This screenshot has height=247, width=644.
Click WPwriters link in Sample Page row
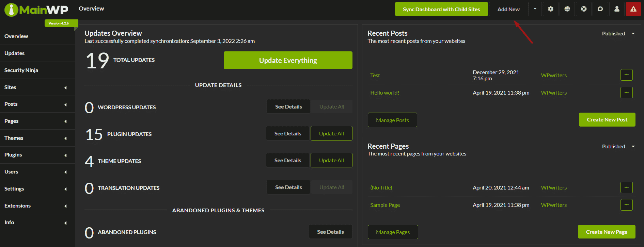coord(554,205)
